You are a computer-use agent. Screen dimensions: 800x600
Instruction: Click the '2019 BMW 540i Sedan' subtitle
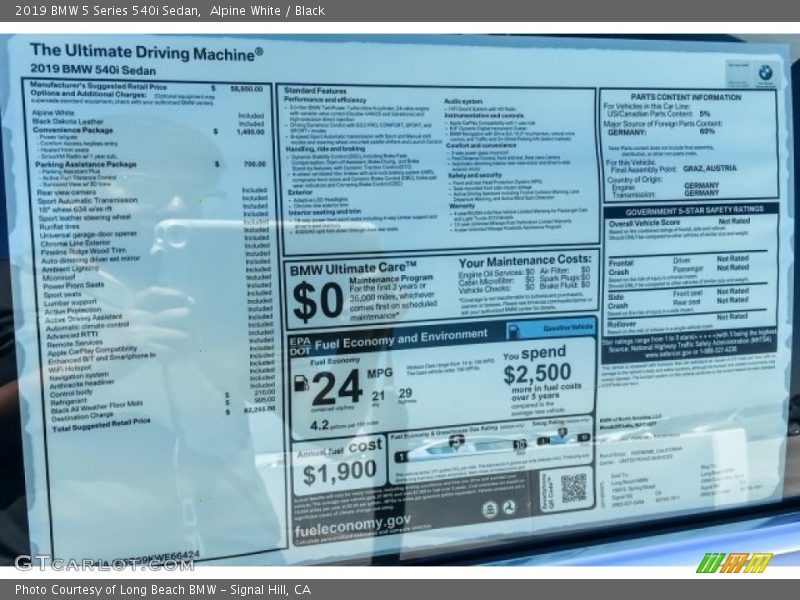[93, 69]
